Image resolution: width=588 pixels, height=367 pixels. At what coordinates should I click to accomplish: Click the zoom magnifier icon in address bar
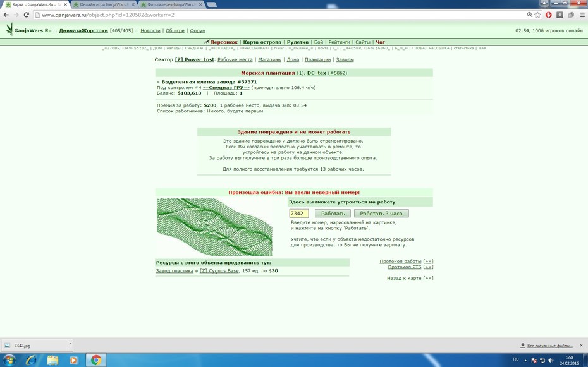click(x=529, y=15)
